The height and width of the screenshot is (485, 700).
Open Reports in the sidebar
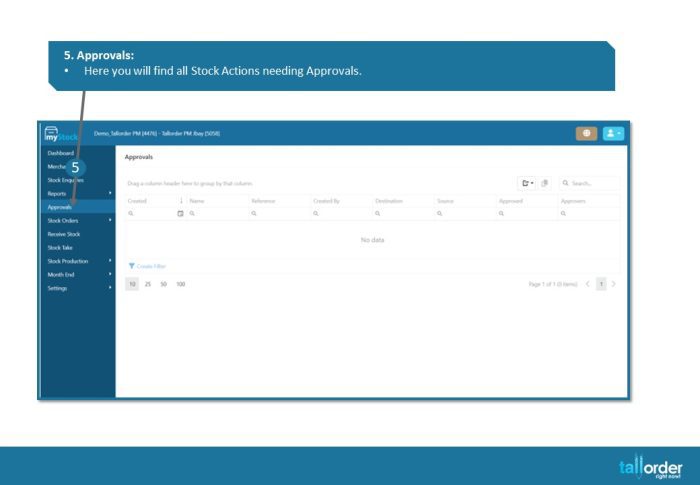[57, 194]
